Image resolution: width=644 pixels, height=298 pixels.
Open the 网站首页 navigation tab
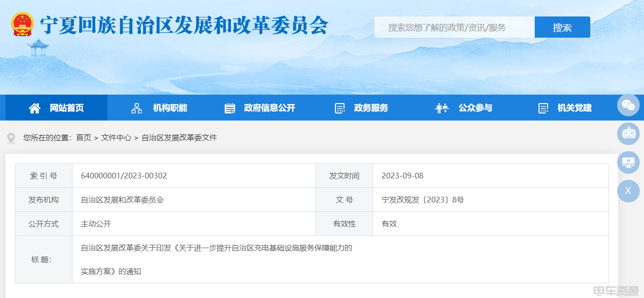66,108
